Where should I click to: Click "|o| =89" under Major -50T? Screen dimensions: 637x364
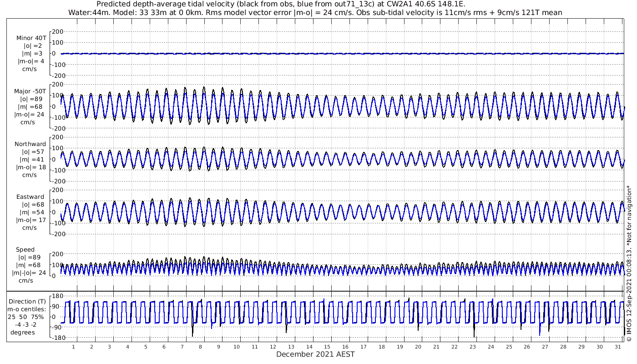click(x=31, y=99)
